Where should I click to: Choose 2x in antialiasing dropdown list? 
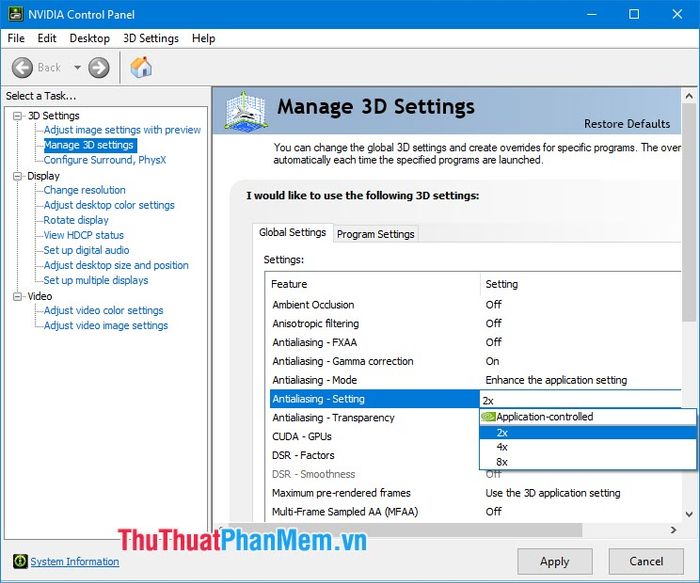click(588, 433)
